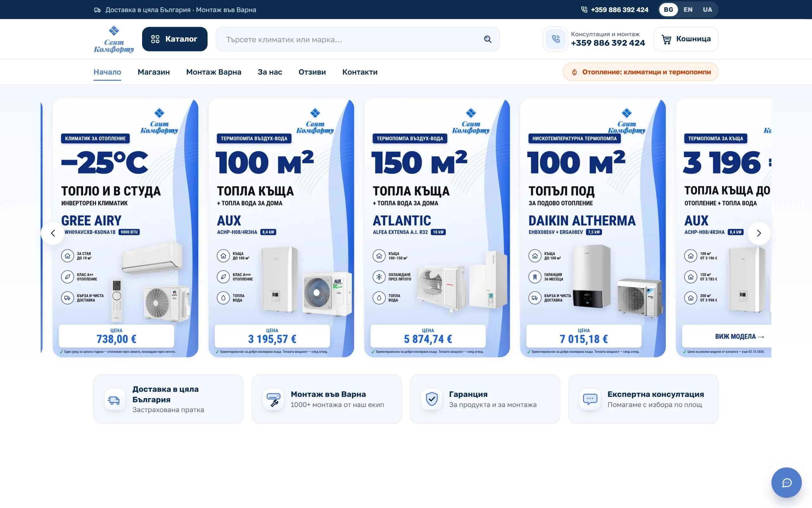Viewport: 812px width, 508px height.
Task: Open the AUX 100 м² heat pump banner
Action: click(x=281, y=227)
